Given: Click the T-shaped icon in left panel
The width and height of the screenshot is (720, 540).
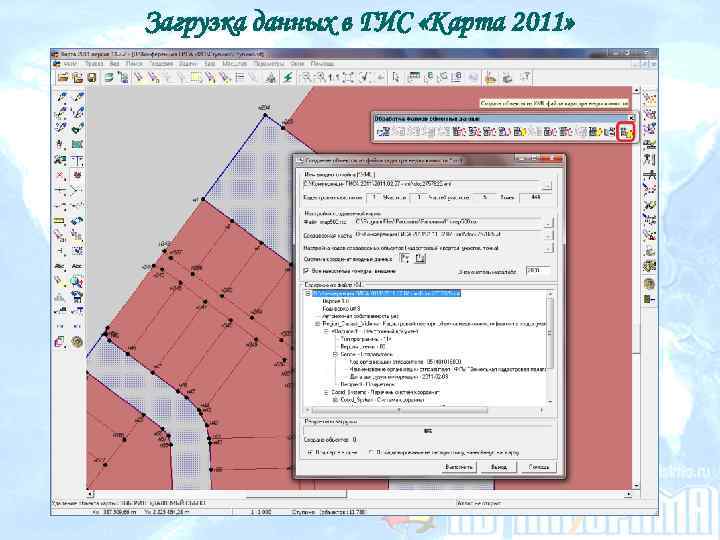Looking at the screenshot, I should [x=77, y=161].
